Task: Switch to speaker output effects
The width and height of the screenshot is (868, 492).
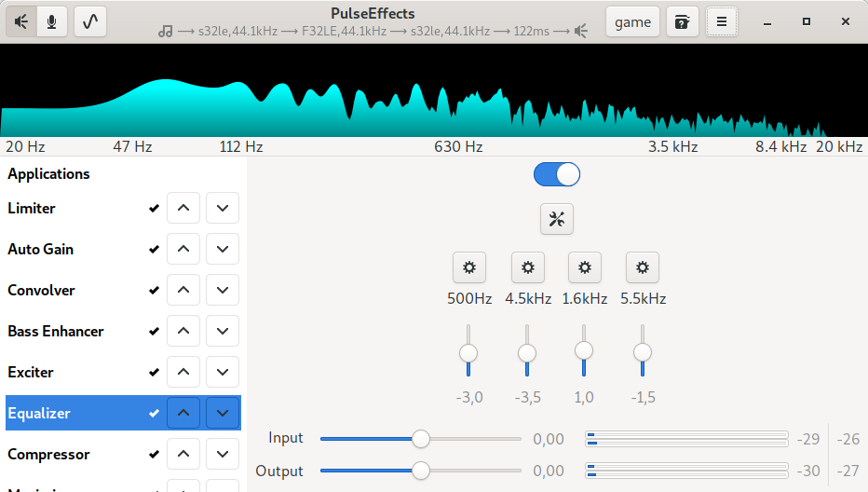Action: (21, 21)
